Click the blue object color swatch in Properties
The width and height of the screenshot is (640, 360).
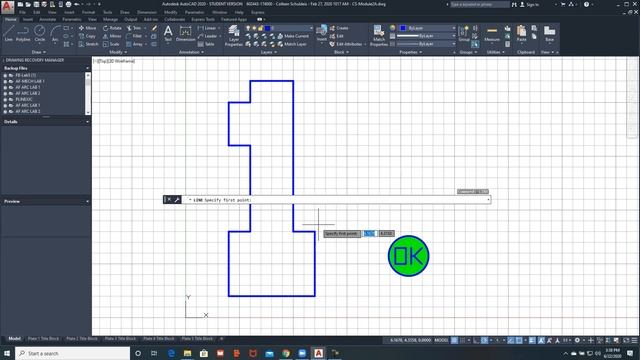point(403,28)
